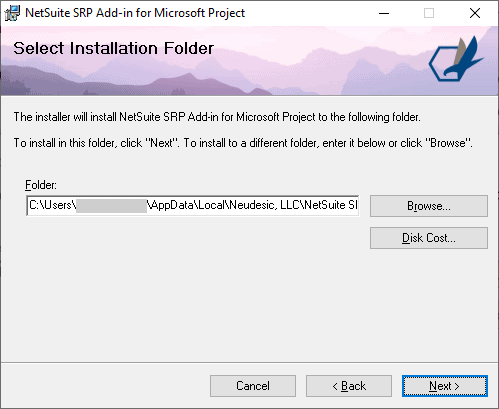Click the hexagon bird logo in banner

click(456, 59)
